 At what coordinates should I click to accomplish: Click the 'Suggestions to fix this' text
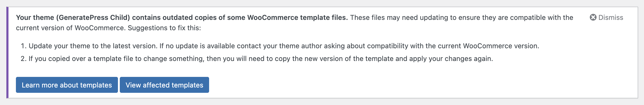click(x=164, y=28)
